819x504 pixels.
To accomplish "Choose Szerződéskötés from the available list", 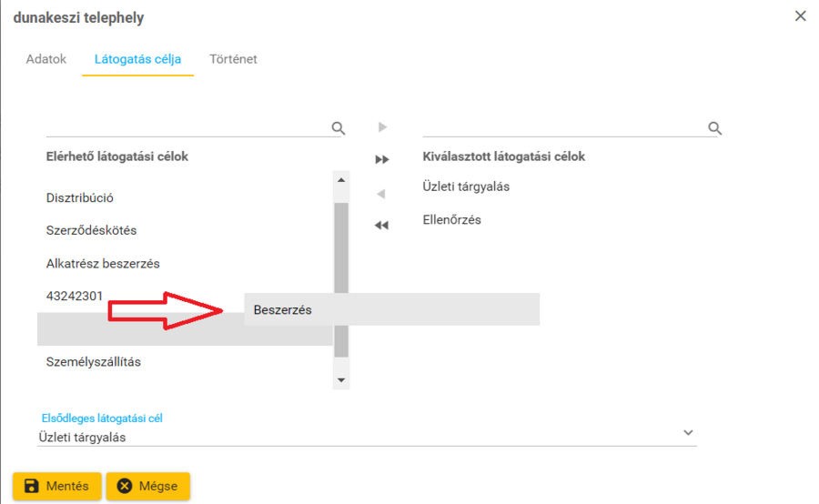I will point(91,231).
